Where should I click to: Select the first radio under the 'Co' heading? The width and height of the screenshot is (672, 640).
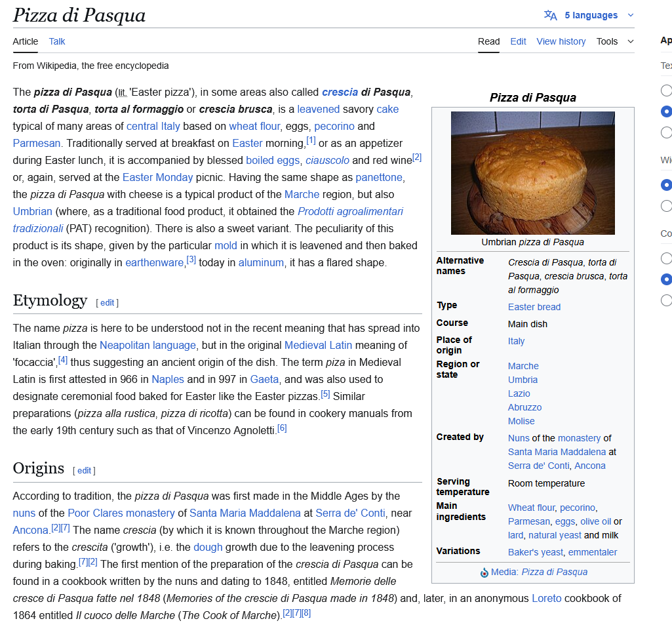tap(667, 258)
